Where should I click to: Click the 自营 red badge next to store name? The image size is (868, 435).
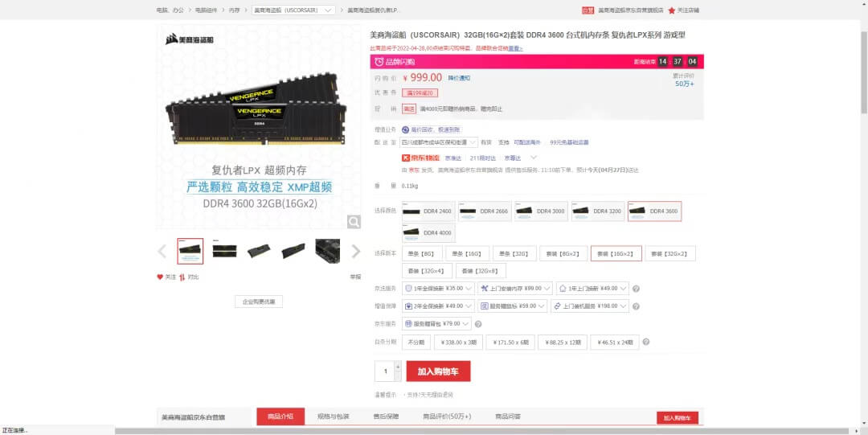tap(588, 10)
